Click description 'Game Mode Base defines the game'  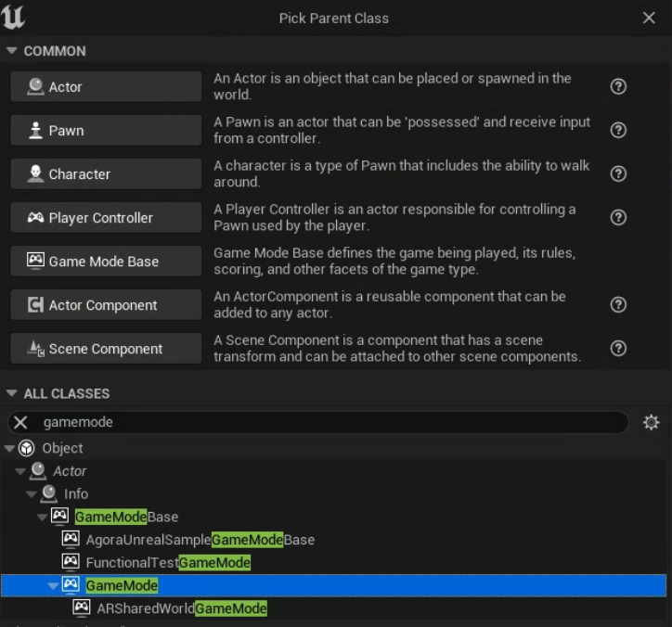pyautogui.click(x=394, y=262)
